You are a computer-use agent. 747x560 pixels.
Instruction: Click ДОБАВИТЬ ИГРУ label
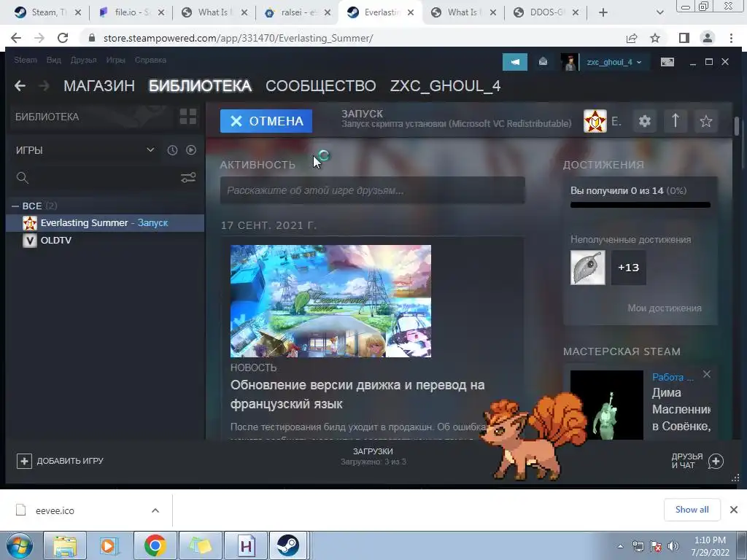point(70,461)
